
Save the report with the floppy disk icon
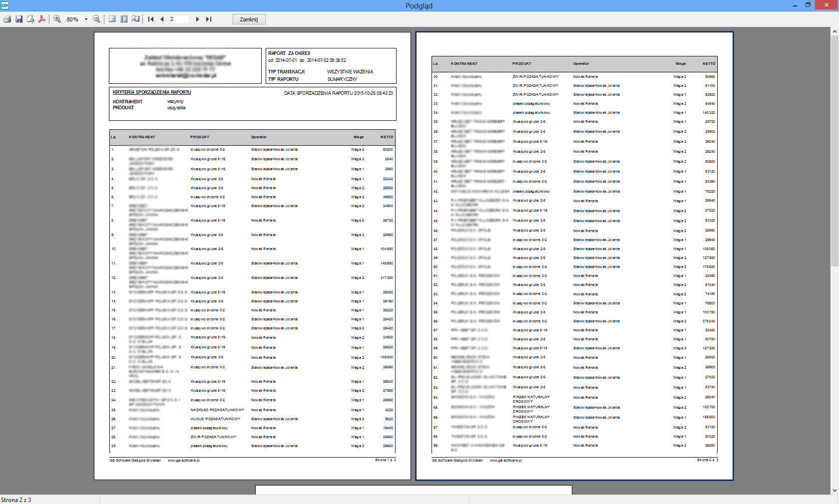point(19,19)
